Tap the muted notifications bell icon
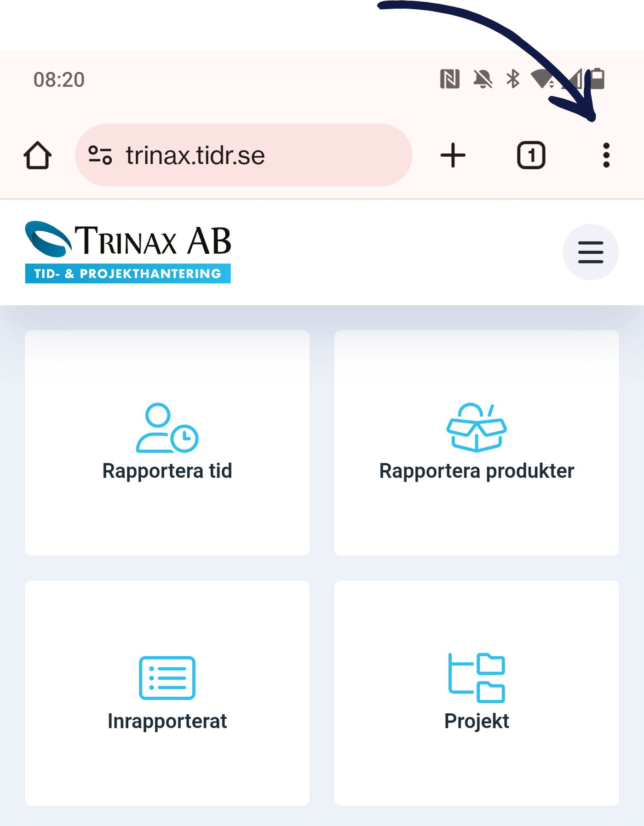Viewport: 644px width, 826px height. pyautogui.click(x=483, y=79)
